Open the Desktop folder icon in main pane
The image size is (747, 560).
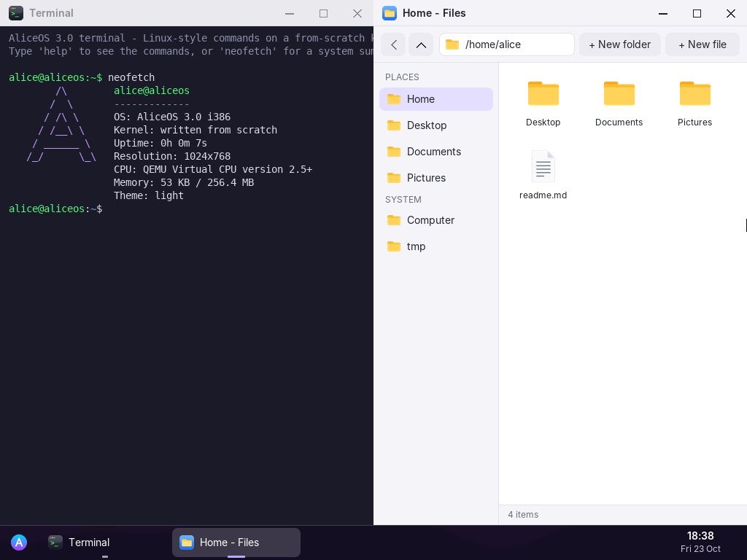coord(543,93)
